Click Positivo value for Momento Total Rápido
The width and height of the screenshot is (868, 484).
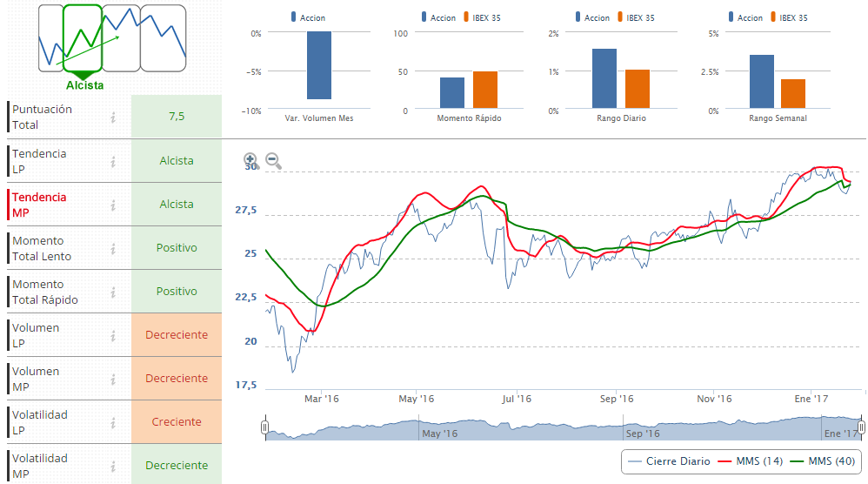tap(177, 292)
